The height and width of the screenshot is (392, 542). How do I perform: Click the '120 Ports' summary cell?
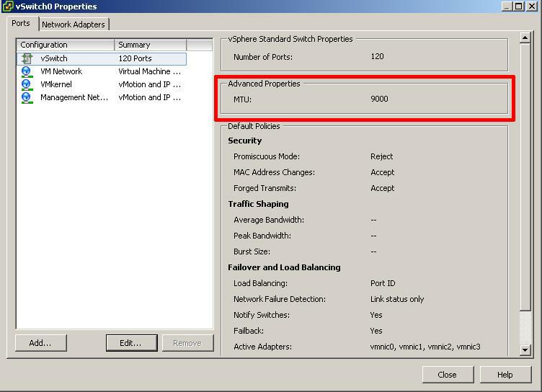[x=135, y=58]
